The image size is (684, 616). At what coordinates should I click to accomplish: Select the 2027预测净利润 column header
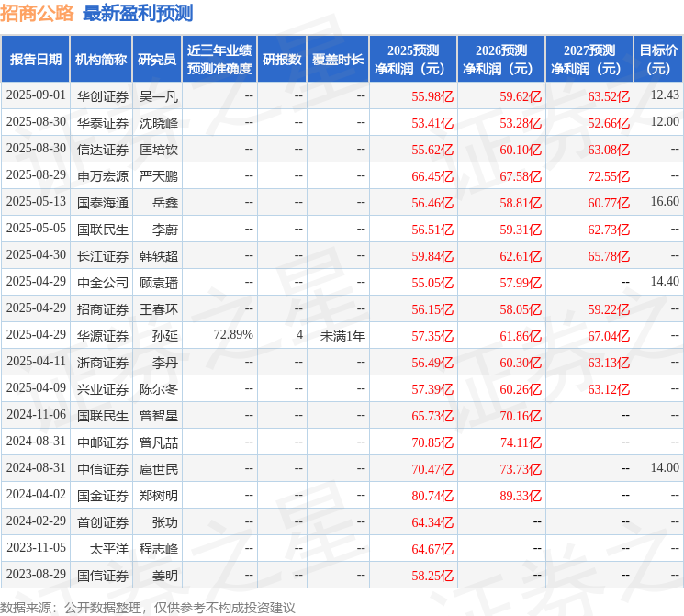pos(589,60)
